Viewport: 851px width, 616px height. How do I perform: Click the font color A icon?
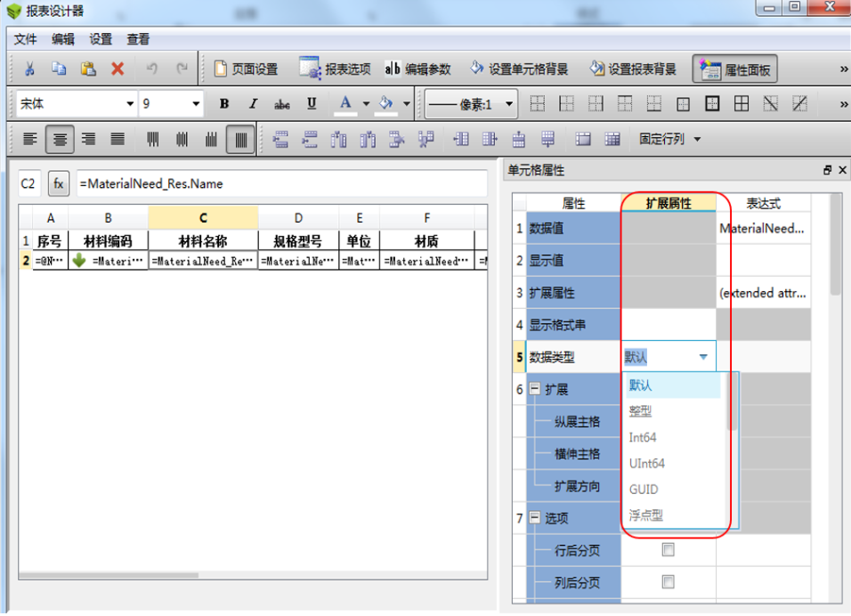pos(345,103)
